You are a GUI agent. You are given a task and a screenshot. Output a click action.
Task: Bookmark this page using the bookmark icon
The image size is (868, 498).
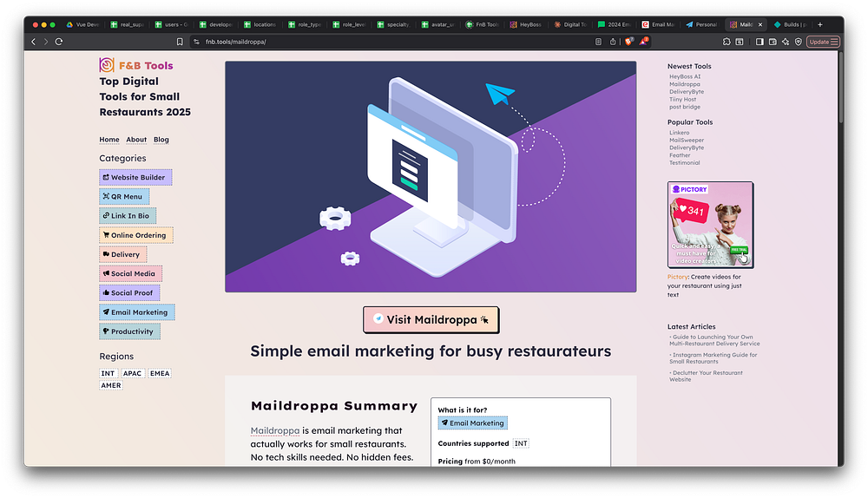[180, 42]
